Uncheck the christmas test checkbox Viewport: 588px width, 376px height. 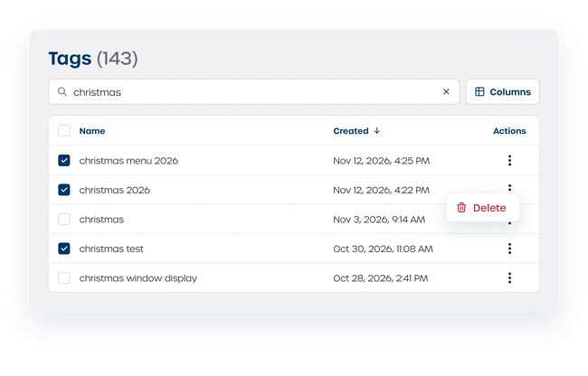pyautogui.click(x=64, y=249)
